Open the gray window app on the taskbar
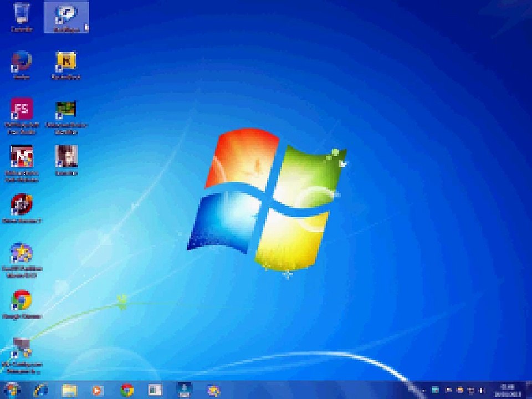Screen dimensions: 532x399 [x=155, y=390]
